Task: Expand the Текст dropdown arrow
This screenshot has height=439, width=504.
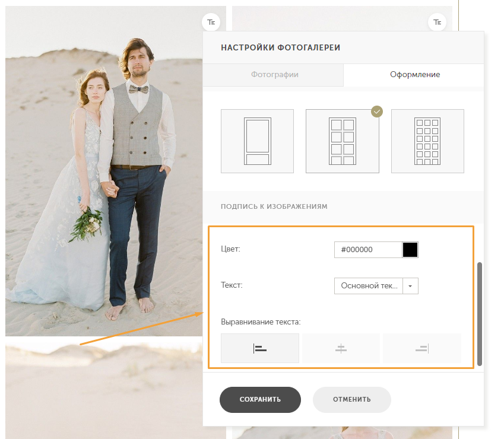Action: 411,285
